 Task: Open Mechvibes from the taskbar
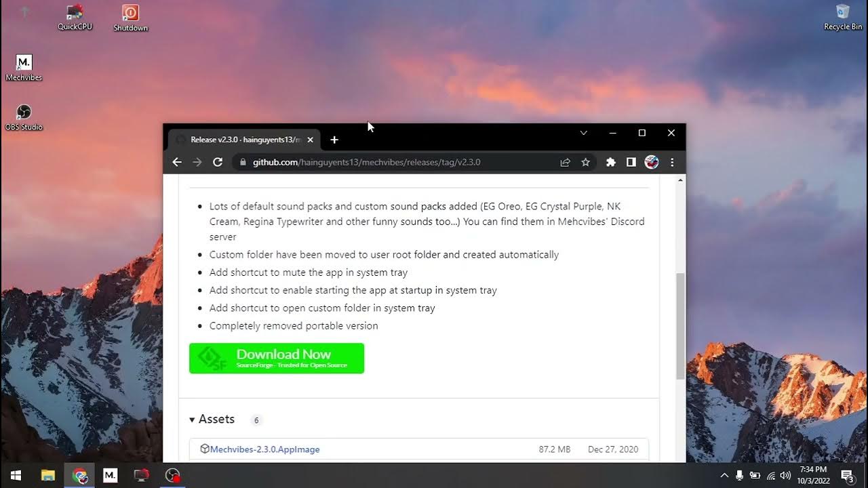coord(110,475)
